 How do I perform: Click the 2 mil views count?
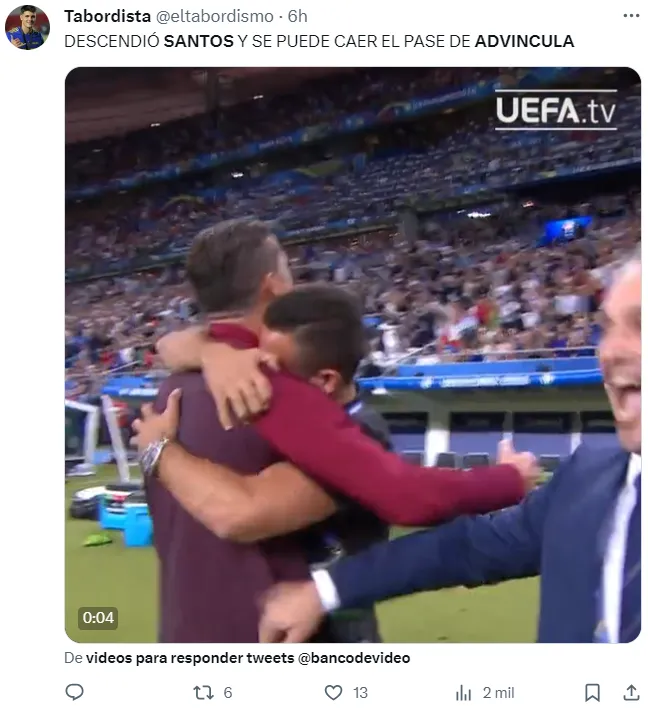click(x=498, y=693)
